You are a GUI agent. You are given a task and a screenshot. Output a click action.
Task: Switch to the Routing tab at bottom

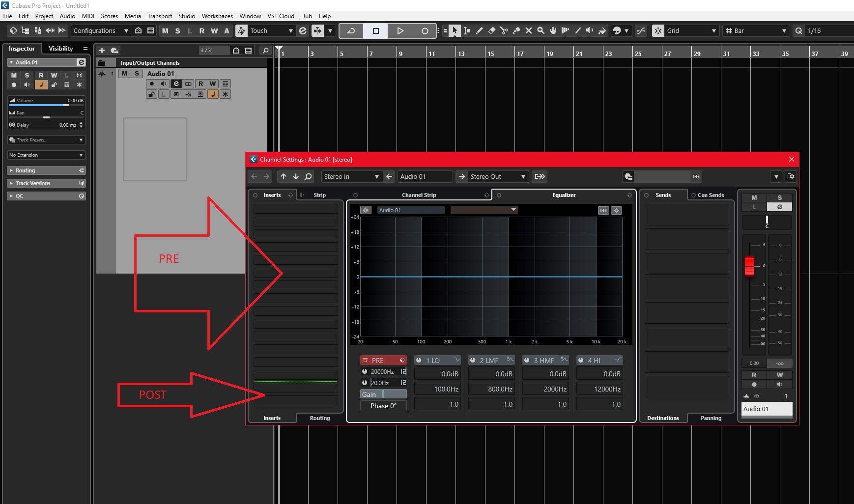coord(320,418)
